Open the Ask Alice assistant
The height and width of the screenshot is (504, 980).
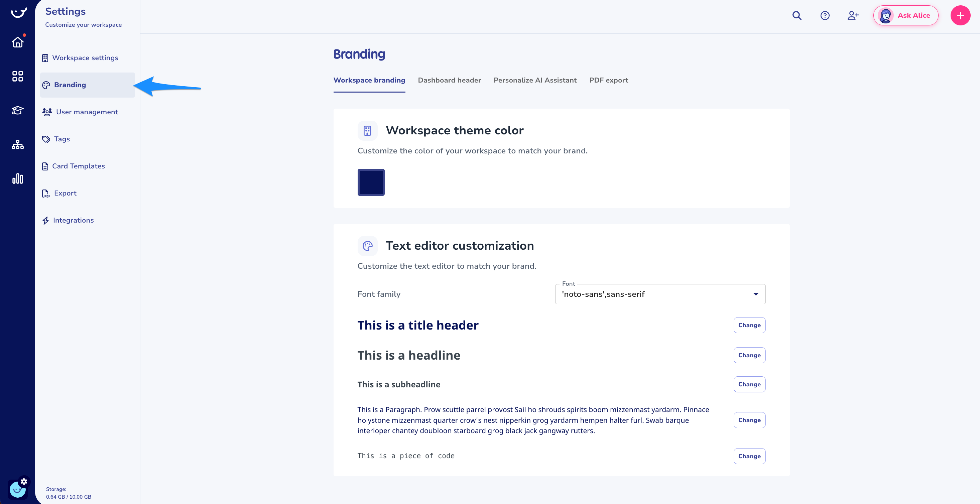906,16
